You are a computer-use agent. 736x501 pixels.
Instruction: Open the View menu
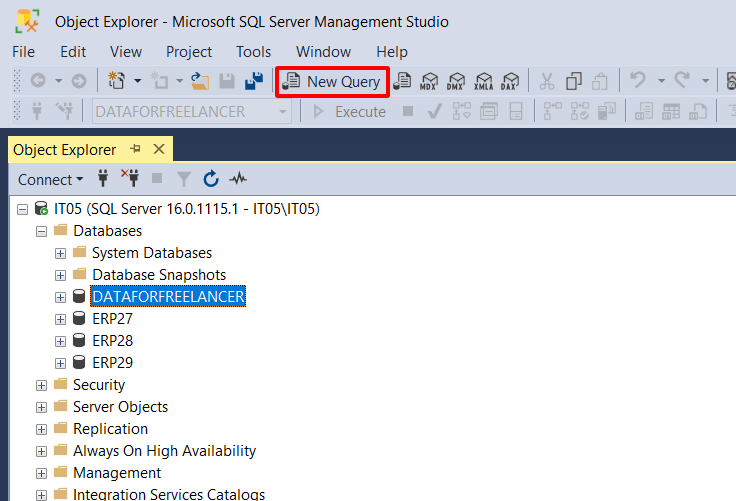tap(126, 52)
